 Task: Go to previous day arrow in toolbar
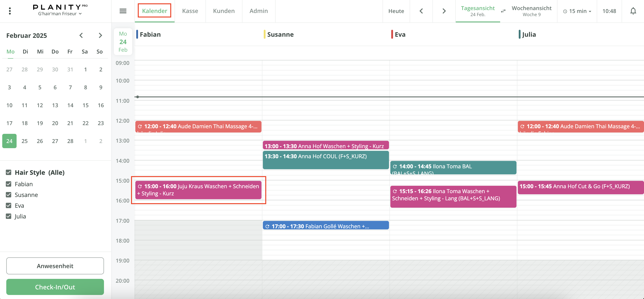coord(421,11)
